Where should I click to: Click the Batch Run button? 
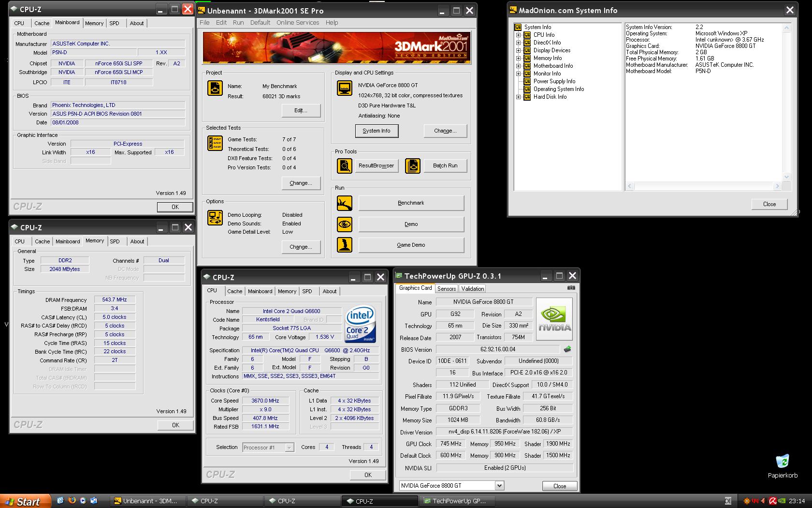[445, 165]
